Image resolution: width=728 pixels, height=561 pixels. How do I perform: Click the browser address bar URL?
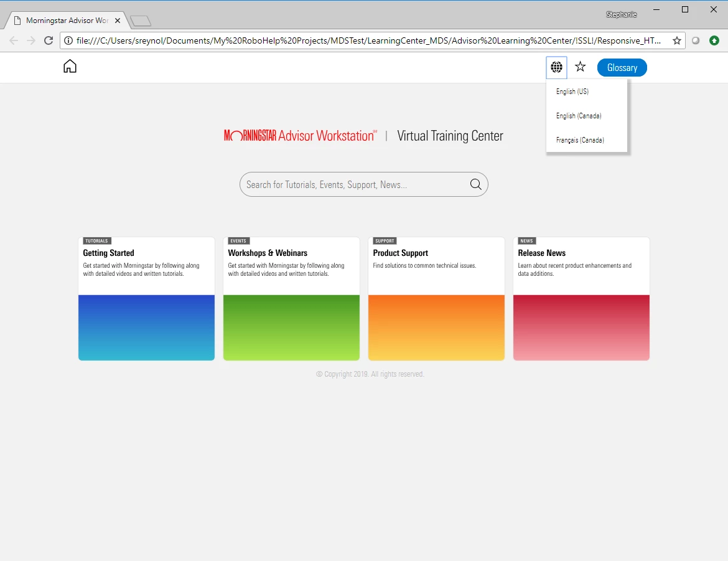tap(368, 40)
